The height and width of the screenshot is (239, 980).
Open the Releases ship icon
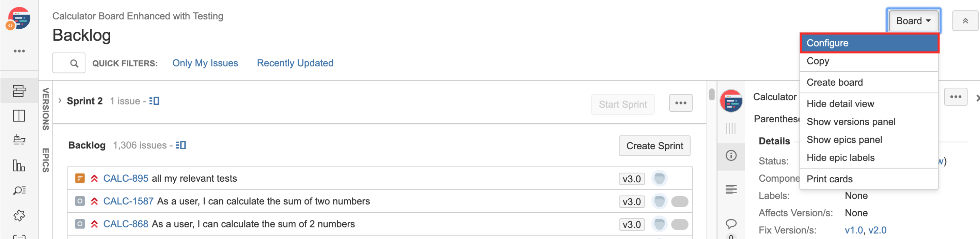[19, 140]
